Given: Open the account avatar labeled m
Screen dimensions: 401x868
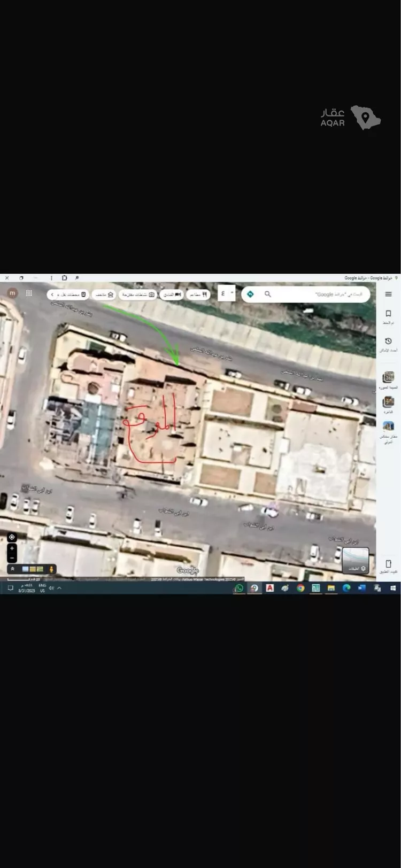Looking at the screenshot, I should tap(12, 293).
